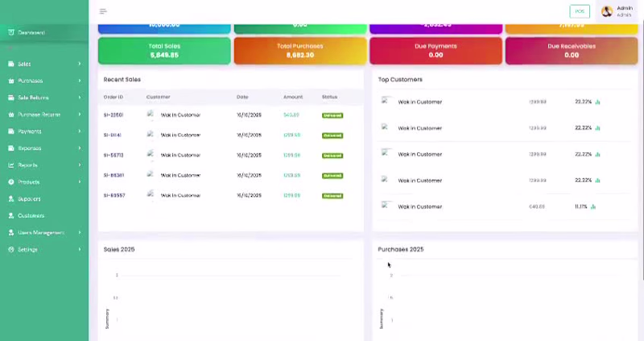
Task: Click the Total Sales card
Action: (x=164, y=51)
